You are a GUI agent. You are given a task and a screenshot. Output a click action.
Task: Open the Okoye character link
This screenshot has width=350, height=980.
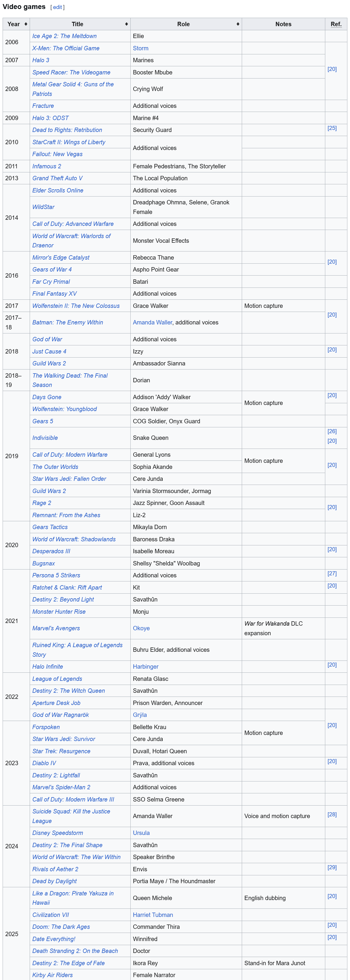pos(141,629)
